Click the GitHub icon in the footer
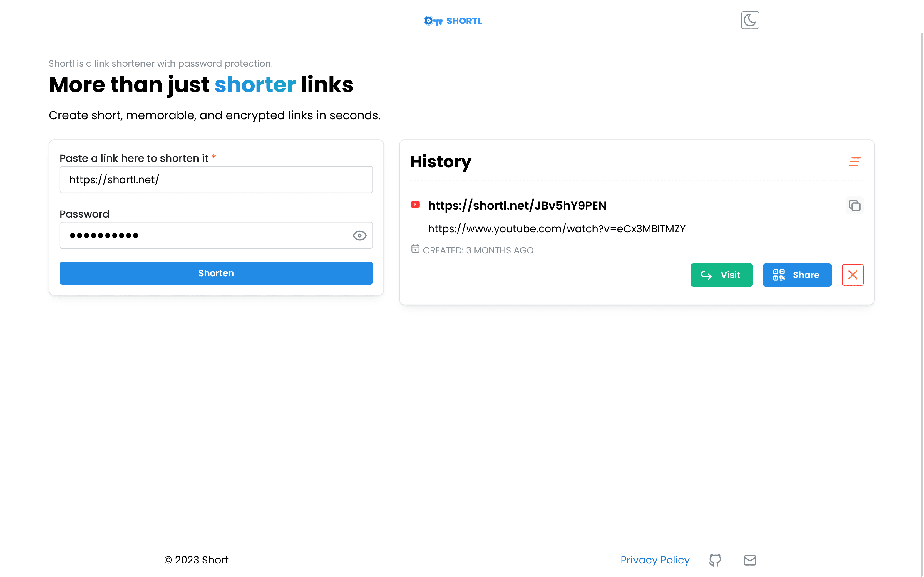 [x=715, y=560]
